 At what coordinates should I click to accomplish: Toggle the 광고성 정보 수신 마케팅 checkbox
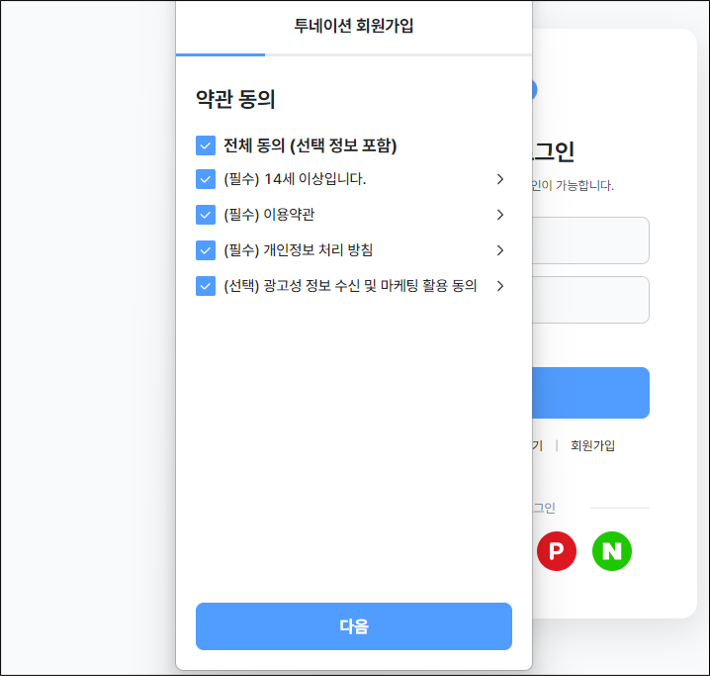206,286
